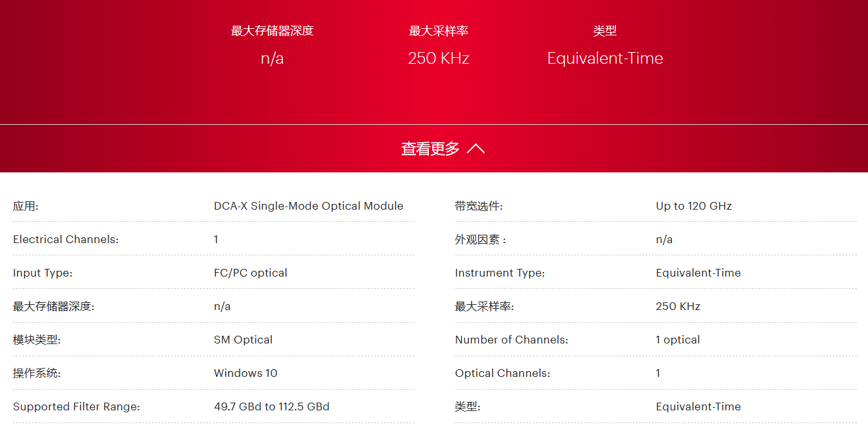Click the 外观因素 label

click(x=480, y=240)
